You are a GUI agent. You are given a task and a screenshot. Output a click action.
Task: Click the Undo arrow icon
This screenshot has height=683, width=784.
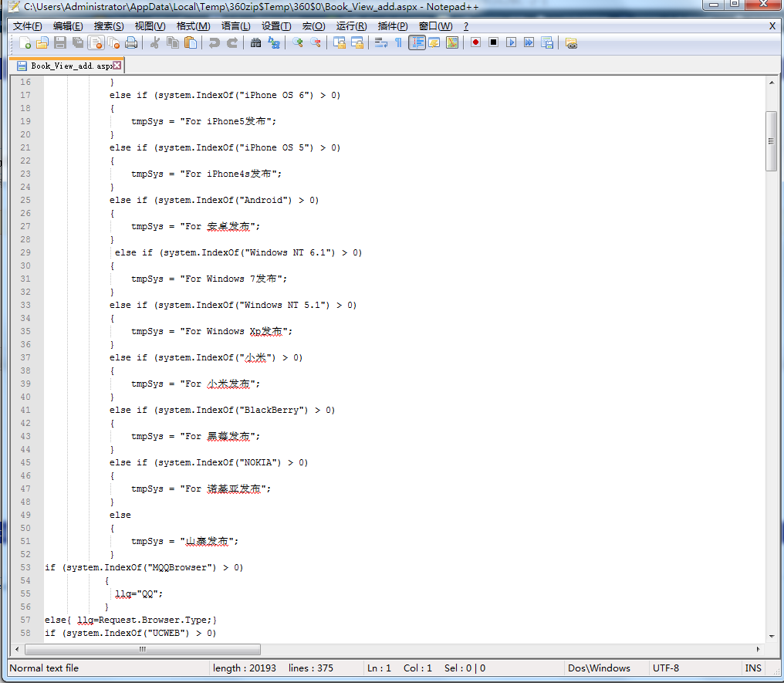tap(215, 42)
